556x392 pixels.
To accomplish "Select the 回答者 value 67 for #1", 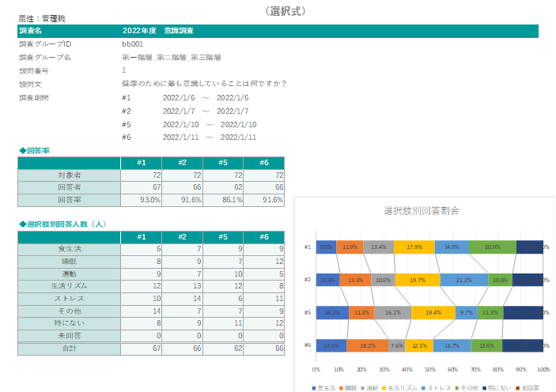I will point(141,187).
